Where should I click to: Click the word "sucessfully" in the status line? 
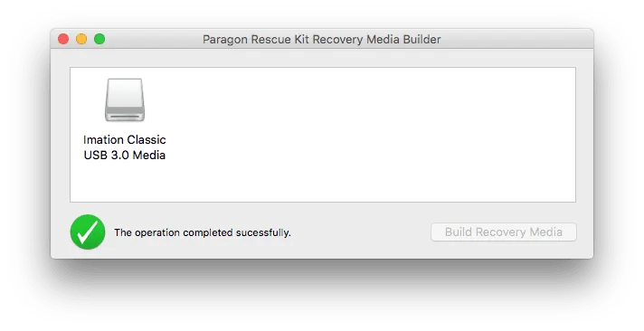click(x=262, y=232)
